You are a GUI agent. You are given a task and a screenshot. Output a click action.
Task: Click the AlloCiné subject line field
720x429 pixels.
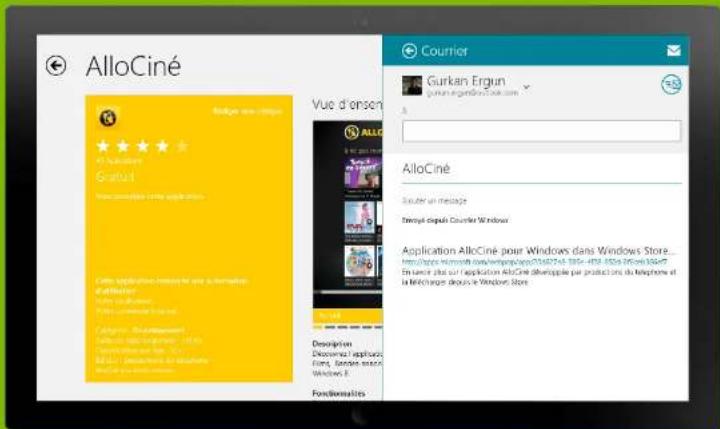(541, 169)
